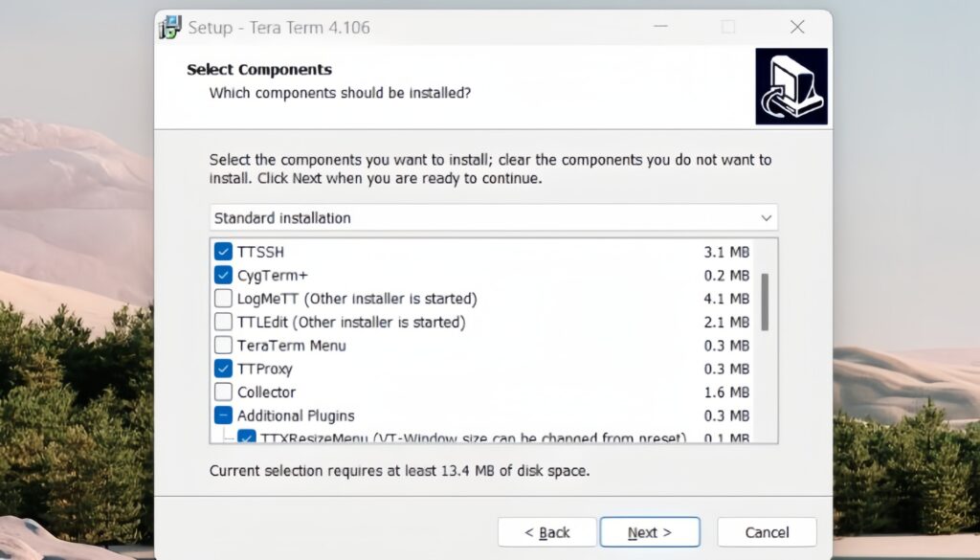Click the installer computer logo image
Screen dimensions: 980x560
pos(791,86)
